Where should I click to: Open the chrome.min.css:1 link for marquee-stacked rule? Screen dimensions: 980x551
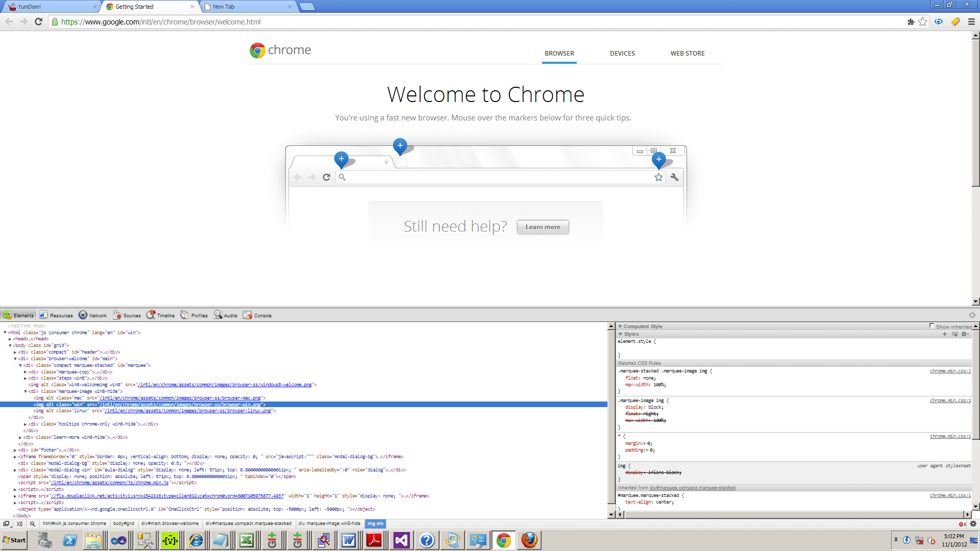(x=950, y=371)
